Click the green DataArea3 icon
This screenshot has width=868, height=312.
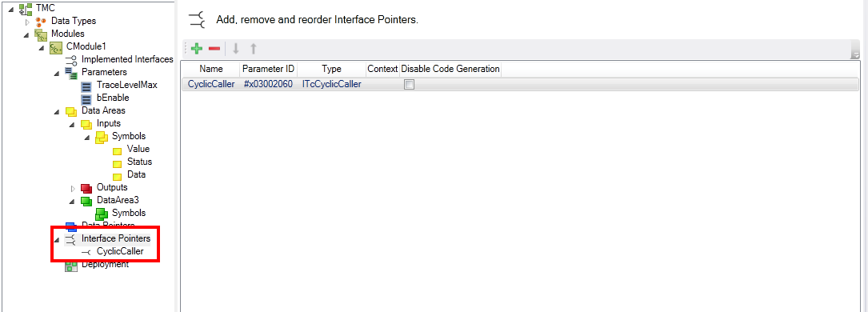[86, 201]
